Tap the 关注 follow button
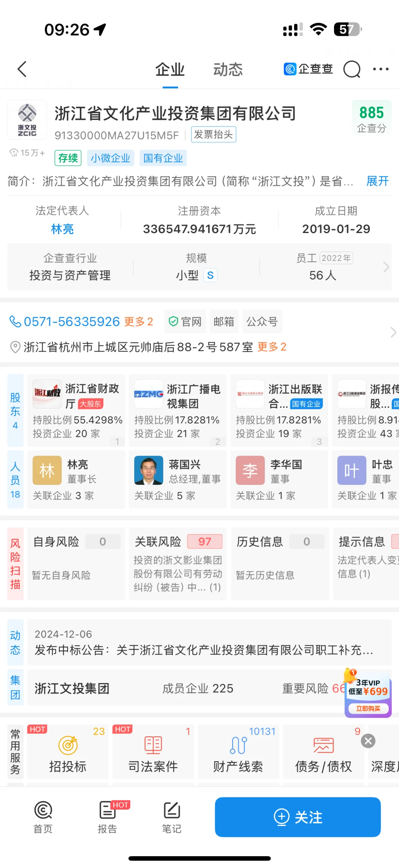Image resolution: width=399 pixels, height=868 pixels. coord(298,817)
